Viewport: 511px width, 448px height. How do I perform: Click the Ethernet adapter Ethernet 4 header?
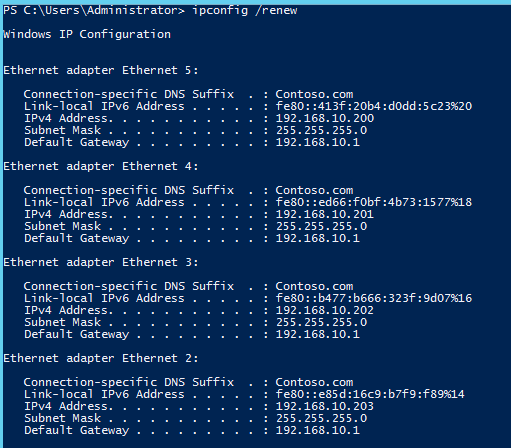click(x=101, y=166)
